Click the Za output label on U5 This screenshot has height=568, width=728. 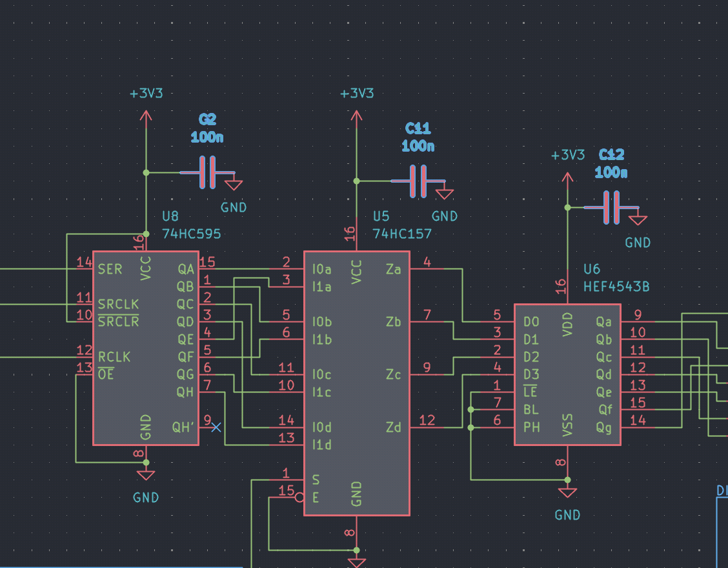393,269
